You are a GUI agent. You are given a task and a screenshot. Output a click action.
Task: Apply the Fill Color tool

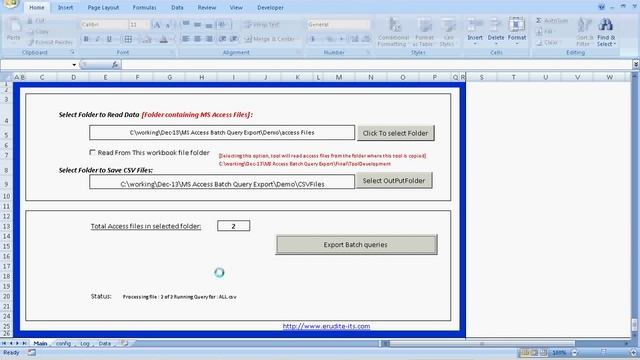click(x=147, y=39)
